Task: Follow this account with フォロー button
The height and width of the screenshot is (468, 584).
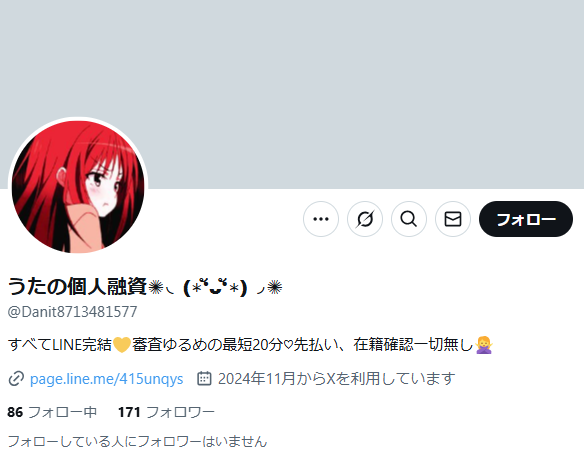Action: (x=526, y=219)
